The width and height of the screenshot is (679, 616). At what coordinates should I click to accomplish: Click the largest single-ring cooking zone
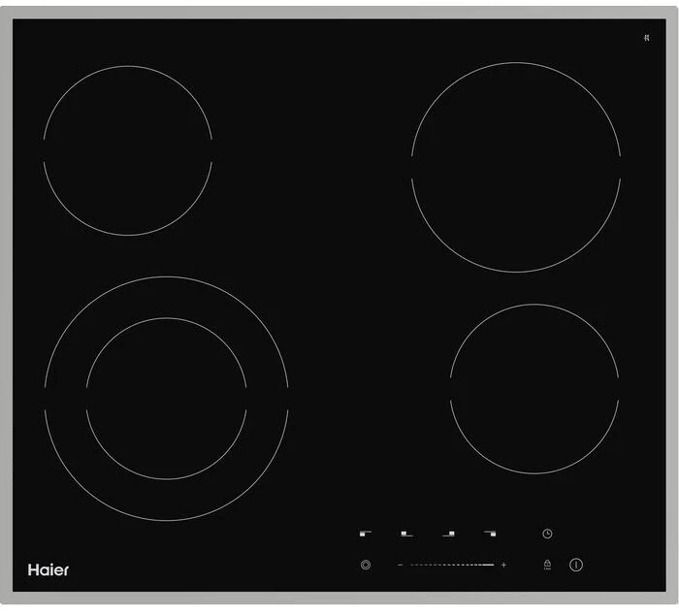(x=516, y=167)
